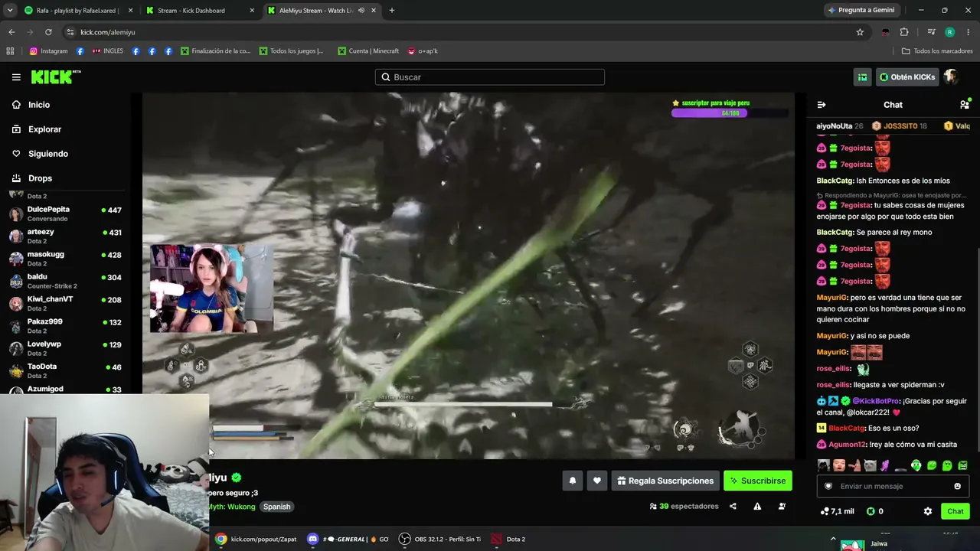This screenshot has width=980, height=551.
Task: Open the Myth: Wukong category link
Action: pyautogui.click(x=231, y=507)
